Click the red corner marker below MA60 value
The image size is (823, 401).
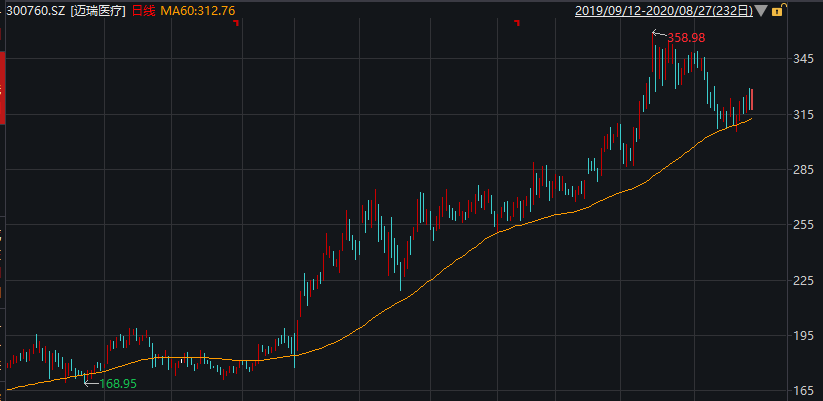coord(237,23)
